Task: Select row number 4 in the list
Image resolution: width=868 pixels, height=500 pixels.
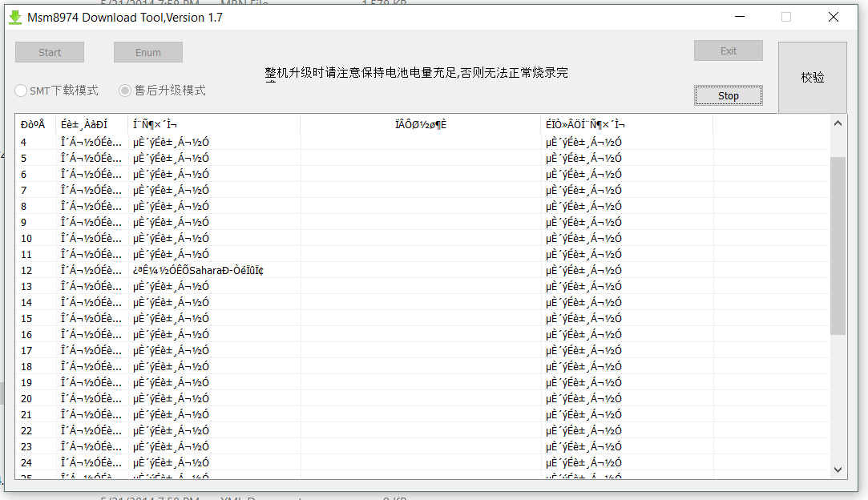Action: [422, 143]
